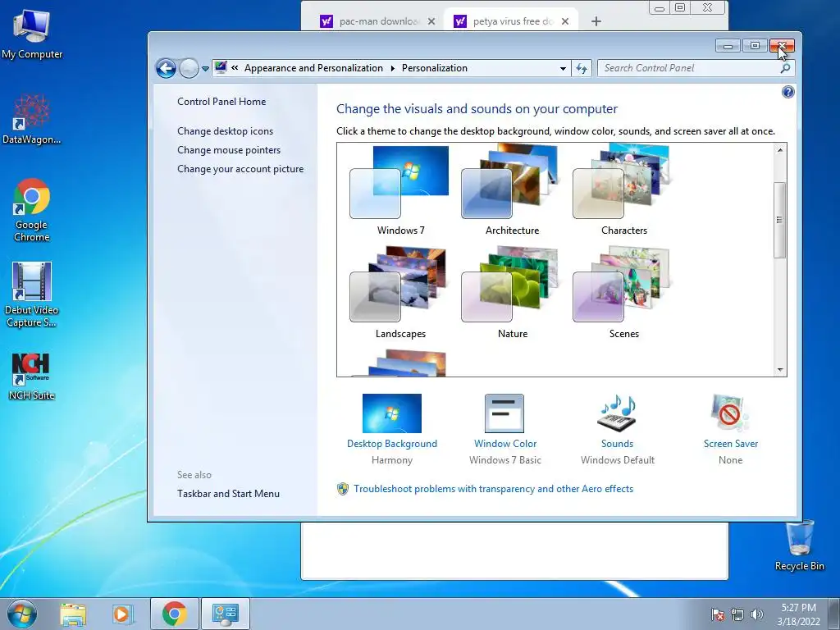The image size is (840, 630).
Task: Open the Window Color icon
Action: tap(504, 413)
